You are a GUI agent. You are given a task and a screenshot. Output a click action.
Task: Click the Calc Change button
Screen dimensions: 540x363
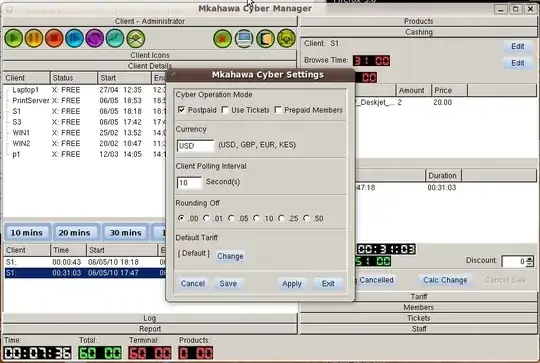point(445,280)
